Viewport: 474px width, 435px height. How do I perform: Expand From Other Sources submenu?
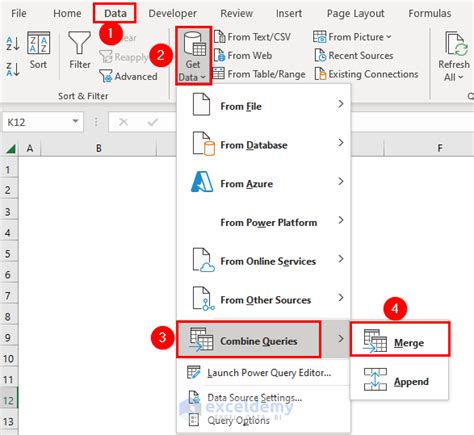click(264, 300)
